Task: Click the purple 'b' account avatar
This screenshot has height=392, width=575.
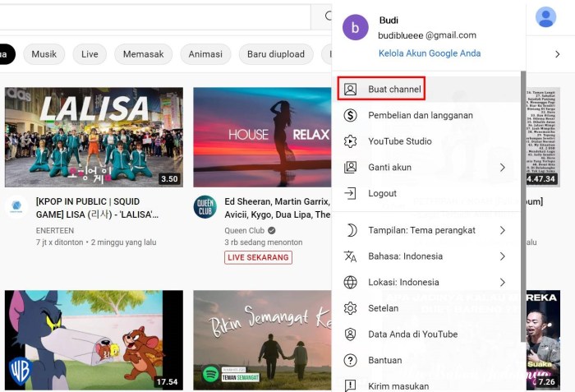Action: click(356, 27)
